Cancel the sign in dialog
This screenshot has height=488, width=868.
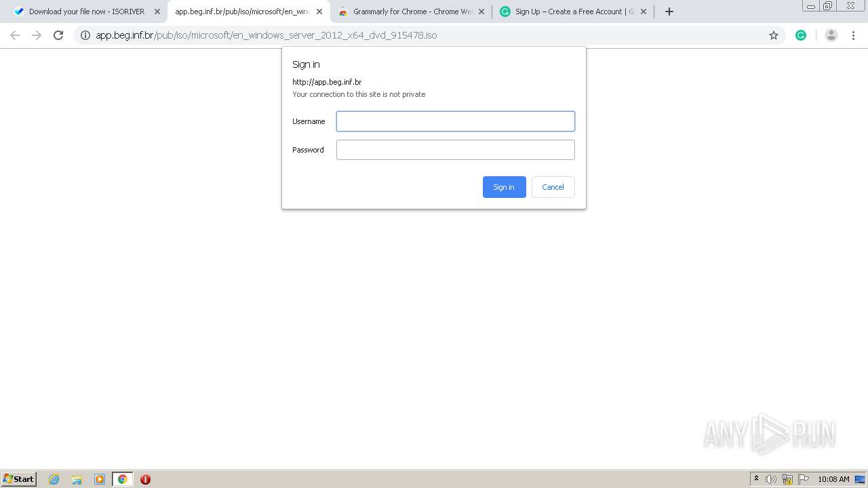click(553, 187)
